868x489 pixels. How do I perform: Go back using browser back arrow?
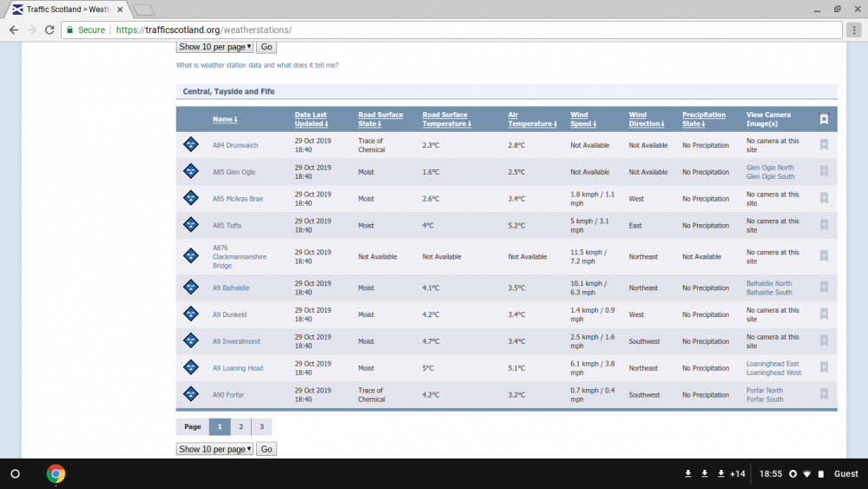14,30
